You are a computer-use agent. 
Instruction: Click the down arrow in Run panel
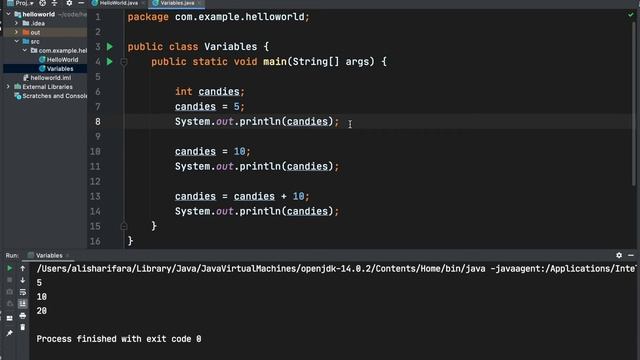click(23, 280)
